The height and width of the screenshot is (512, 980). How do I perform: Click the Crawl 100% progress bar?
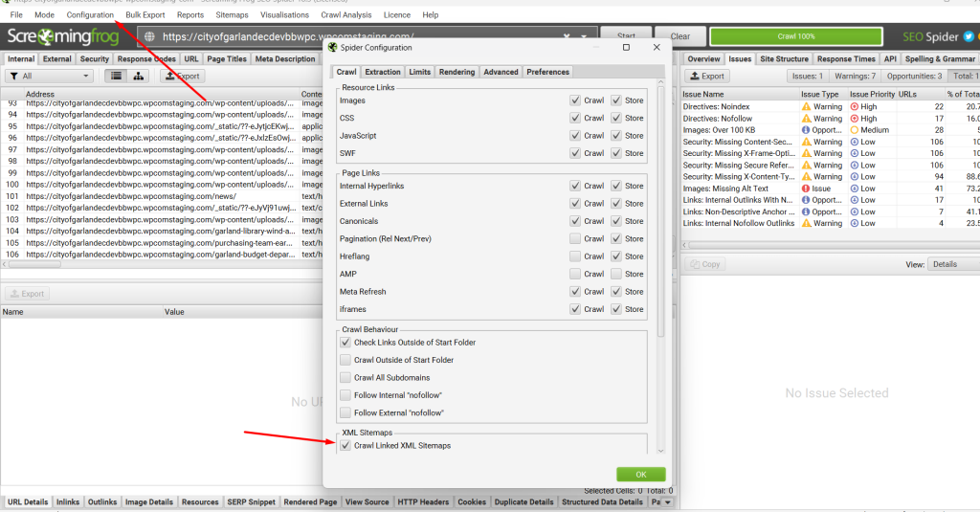pyautogui.click(x=795, y=36)
